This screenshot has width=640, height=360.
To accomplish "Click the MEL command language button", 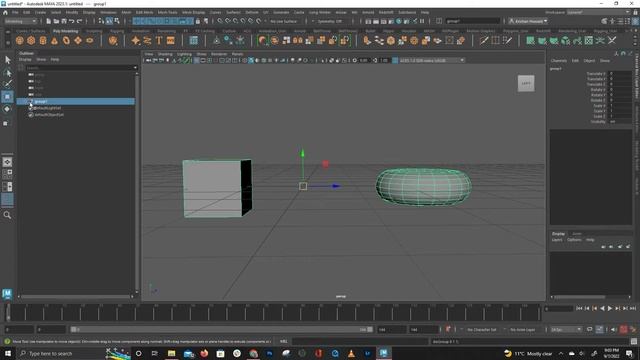I will pos(283,341).
